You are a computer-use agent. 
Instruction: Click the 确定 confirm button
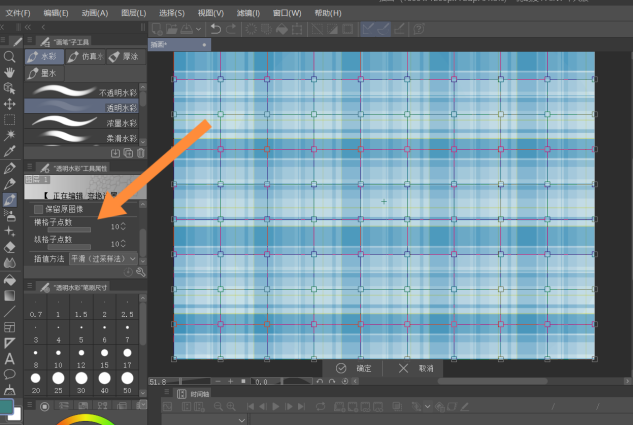[355, 368]
